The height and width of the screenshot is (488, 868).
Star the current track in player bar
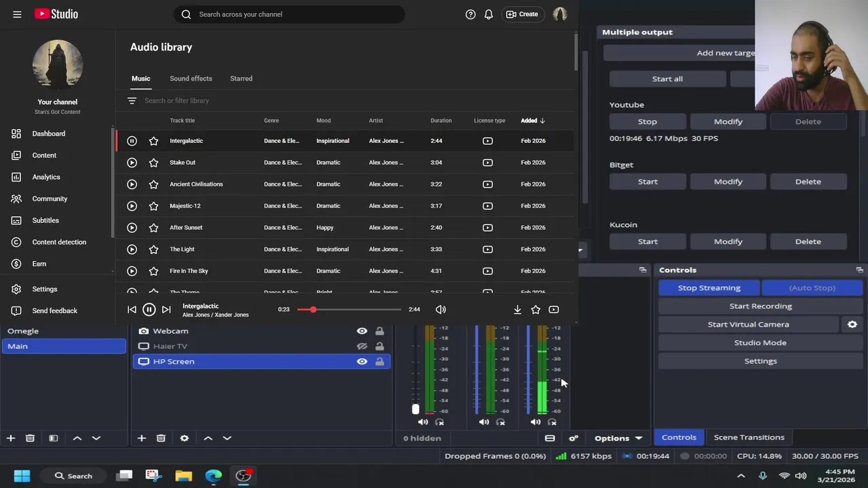coord(536,310)
